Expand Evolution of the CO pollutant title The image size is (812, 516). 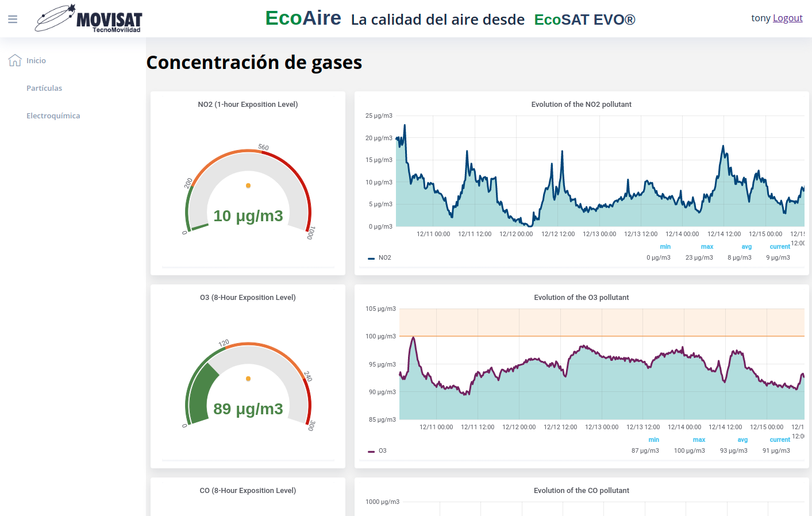click(x=581, y=491)
